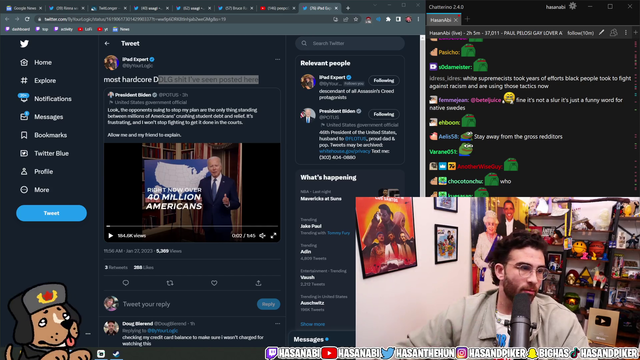Open the browser extensions puzzle icon
Image resolution: width=640 pixels, height=360 pixels.
click(388, 19)
